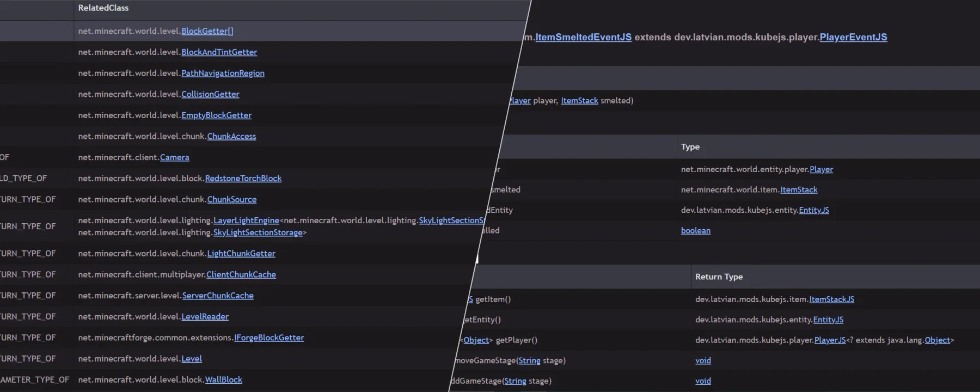This screenshot has width=980, height=392.
Task: Open the ItemStackJS return type link
Action: tap(831, 299)
